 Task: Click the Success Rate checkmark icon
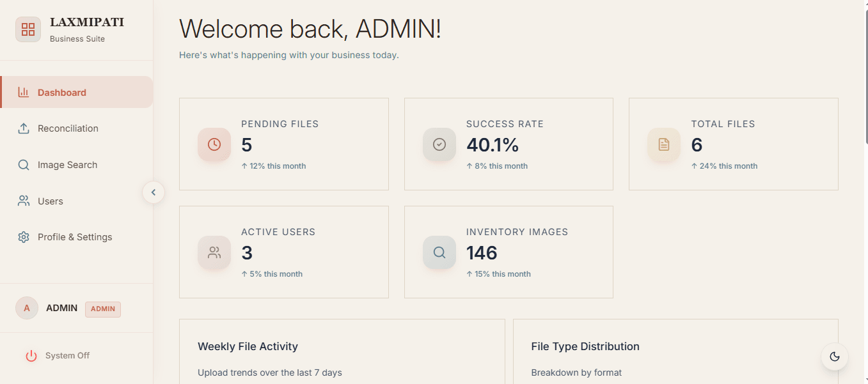(439, 144)
